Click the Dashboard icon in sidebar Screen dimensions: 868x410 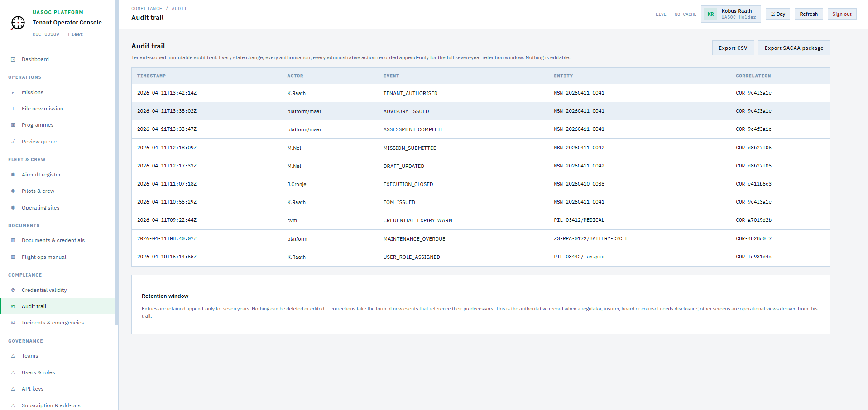[x=13, y=59]
